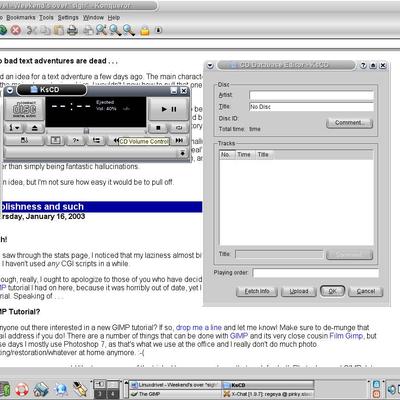Open the Bookmarks menu in Konqueror
This screenshot has width=400, height=400.
click(21, 17)
